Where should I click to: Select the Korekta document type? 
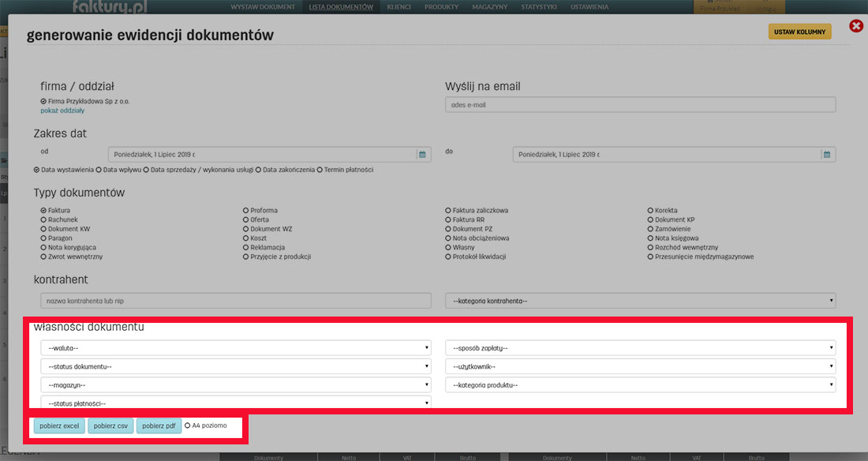point(650,211)
